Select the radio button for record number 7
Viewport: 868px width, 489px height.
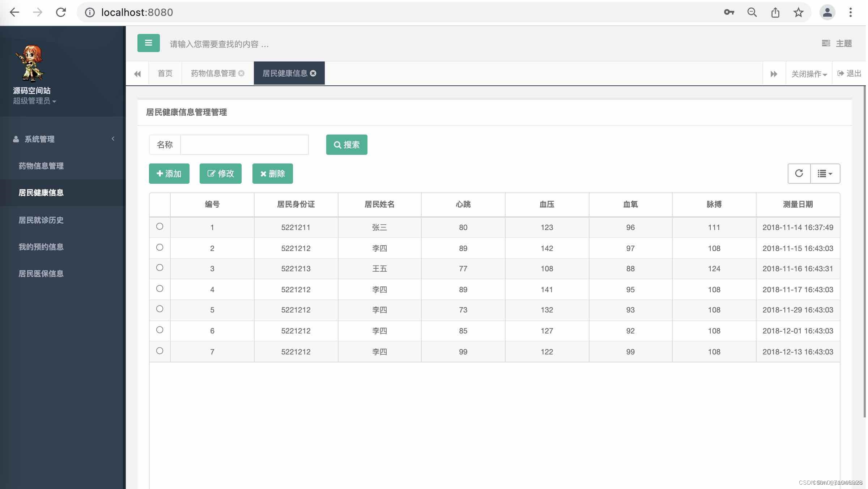(159, 350)
